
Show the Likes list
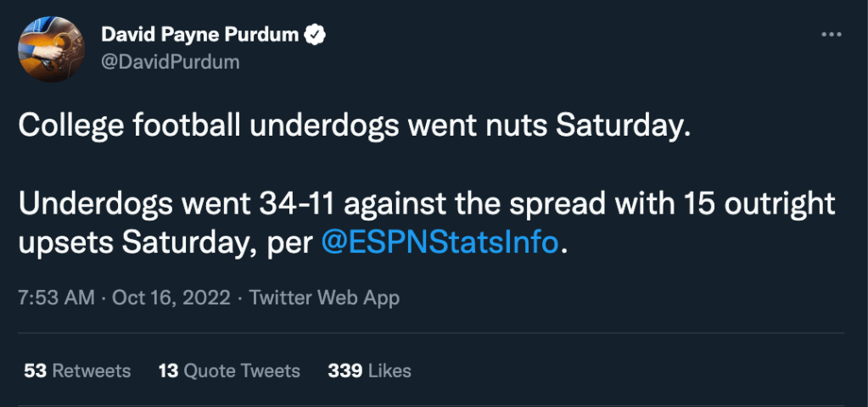pos(390,371)
